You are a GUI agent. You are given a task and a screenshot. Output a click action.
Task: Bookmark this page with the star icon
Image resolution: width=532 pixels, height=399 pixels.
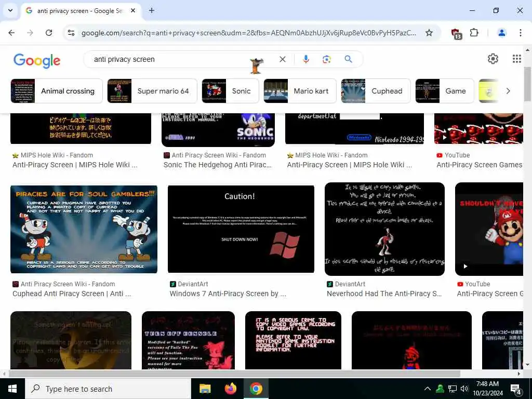pyautogui.click(x=429, y=33)
